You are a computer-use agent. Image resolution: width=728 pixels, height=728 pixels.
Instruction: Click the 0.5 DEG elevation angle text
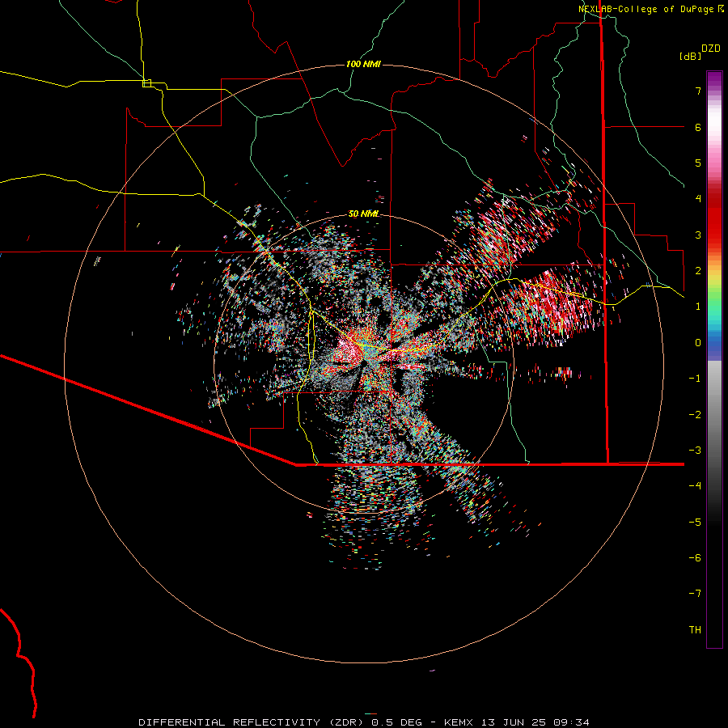pyautogui.click(x=396, y=722)
